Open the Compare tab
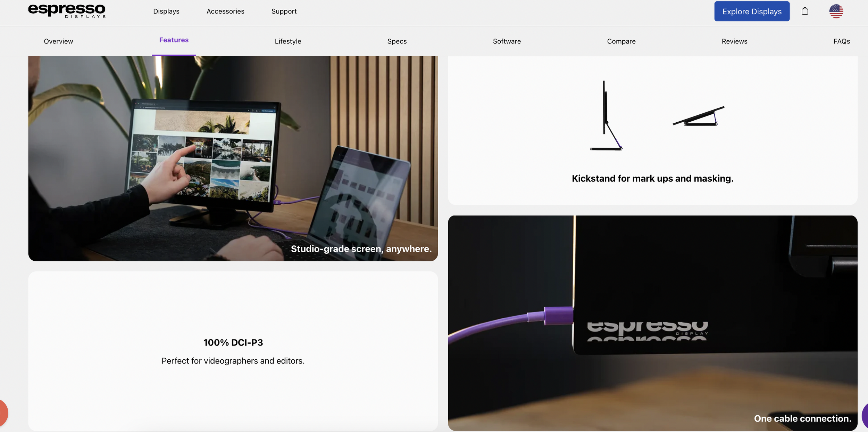The height and width of the screenshot is (432, 868). click(x=621, y=41)
